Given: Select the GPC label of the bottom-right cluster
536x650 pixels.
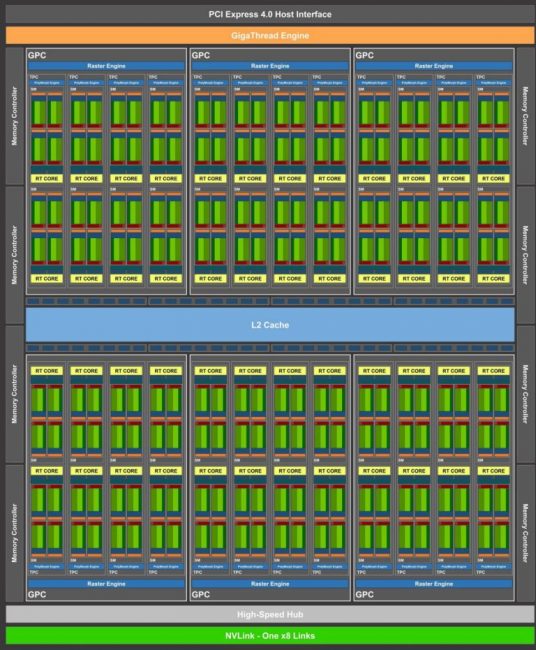Looking at the screenshot, I should [364, 594].
